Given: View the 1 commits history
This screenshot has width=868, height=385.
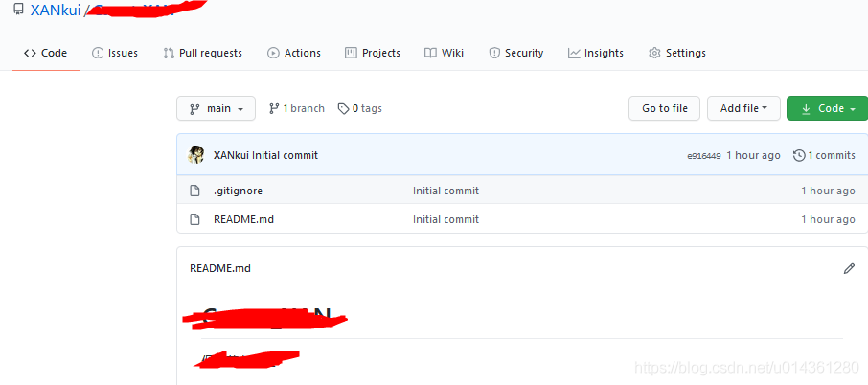Looking at the screenshot, I should click(x=824, y=155).
